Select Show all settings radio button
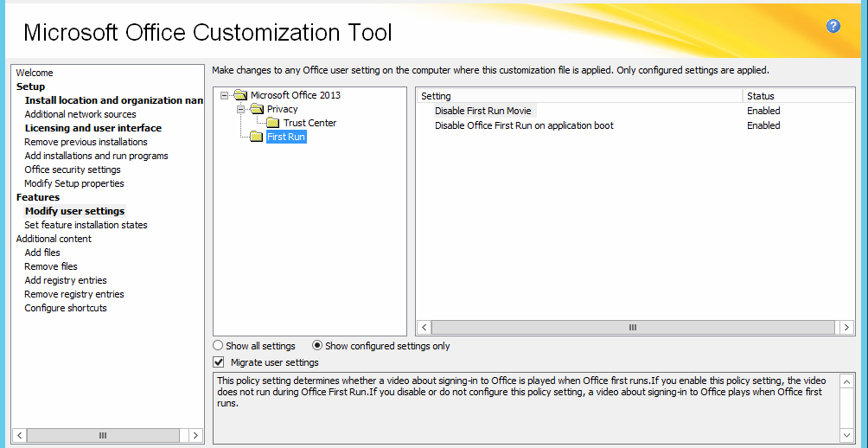 coord(218,346)
